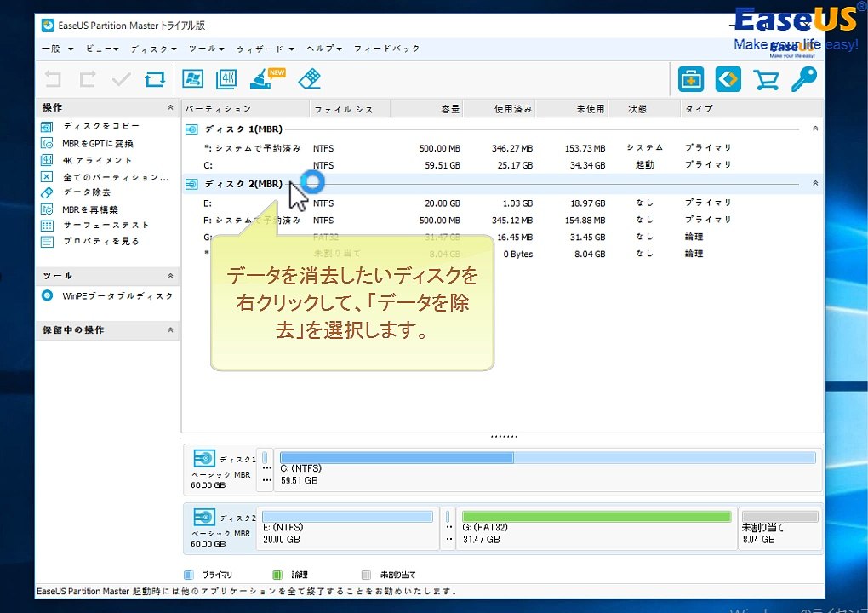This screenshot has width=868, height=613.
Task: Click the blue diamond arrows icon
Action: tap(728, 78)
